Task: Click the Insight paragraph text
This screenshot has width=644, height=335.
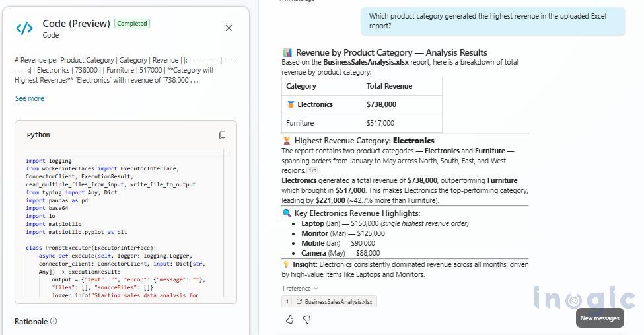Action: coord(405,269)
